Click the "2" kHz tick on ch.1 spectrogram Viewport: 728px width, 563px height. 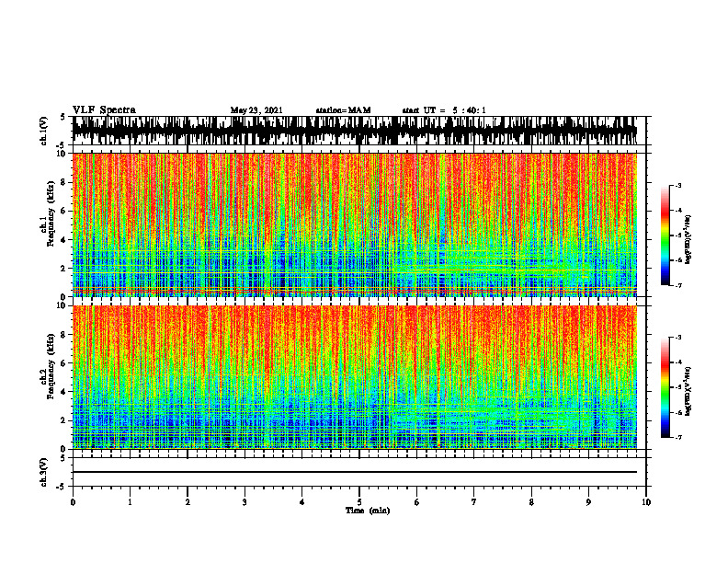tap(64, 269)
